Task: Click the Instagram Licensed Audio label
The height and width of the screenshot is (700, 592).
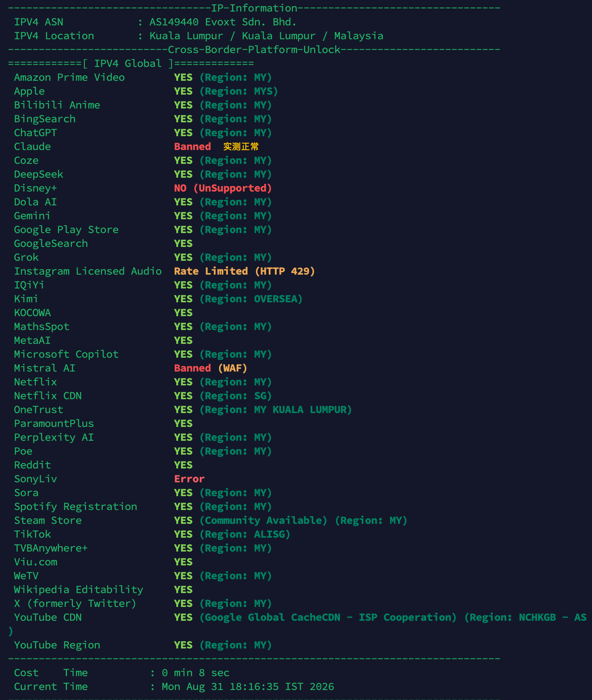Action: click(x=88, y=271)
